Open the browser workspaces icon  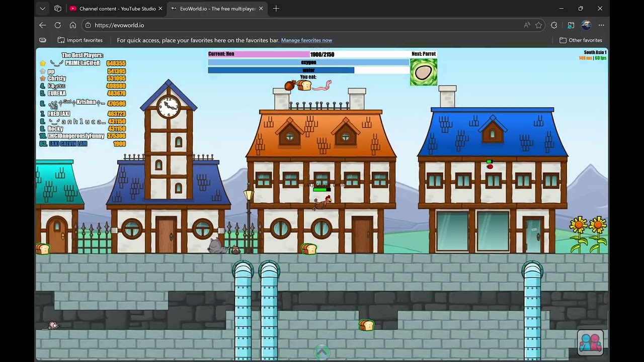click(58, 9)
